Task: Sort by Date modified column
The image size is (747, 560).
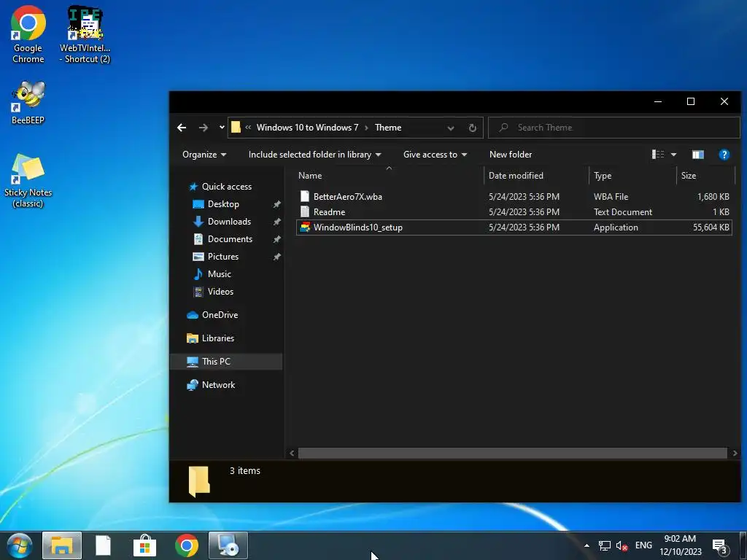Action: click(x=536, y=176)
